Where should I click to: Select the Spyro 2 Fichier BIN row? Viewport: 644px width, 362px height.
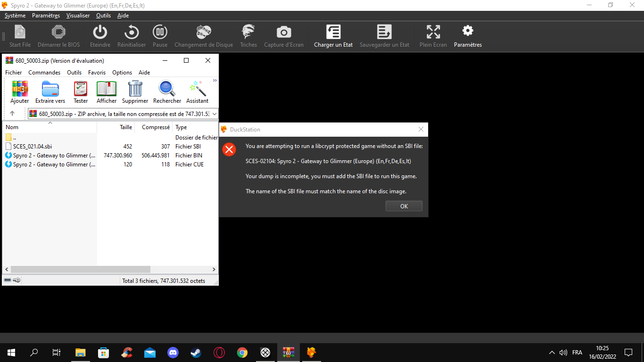click(x=111, y=156)
